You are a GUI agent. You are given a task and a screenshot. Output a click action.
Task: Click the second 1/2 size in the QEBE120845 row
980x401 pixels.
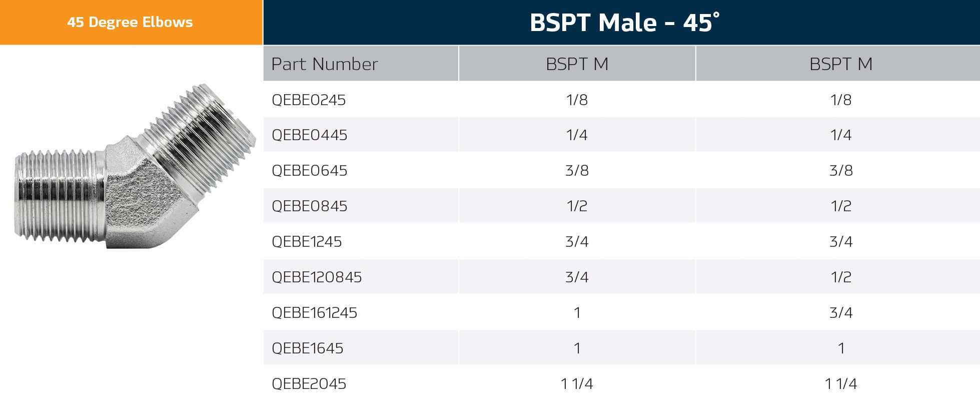pyautogui.click(x=840, y=277)
